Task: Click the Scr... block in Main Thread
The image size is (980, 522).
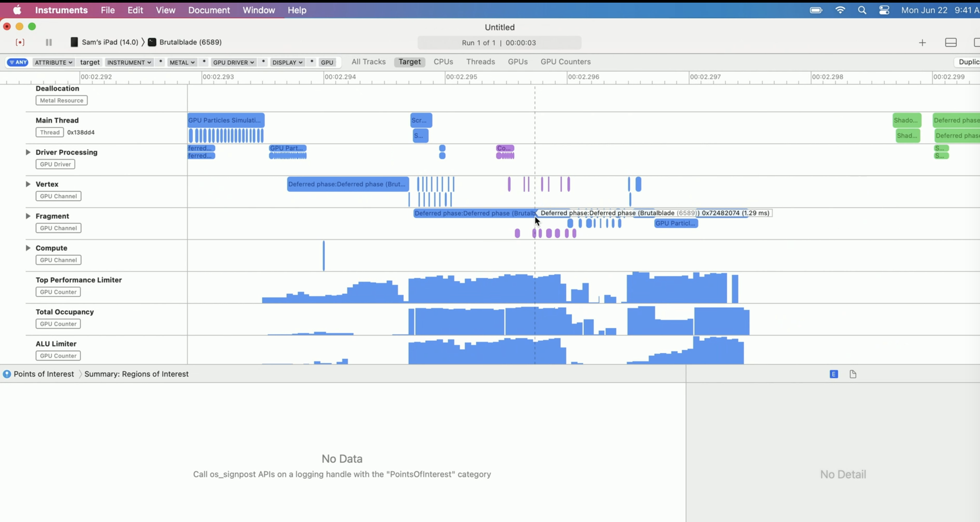Action: [421, 120]
